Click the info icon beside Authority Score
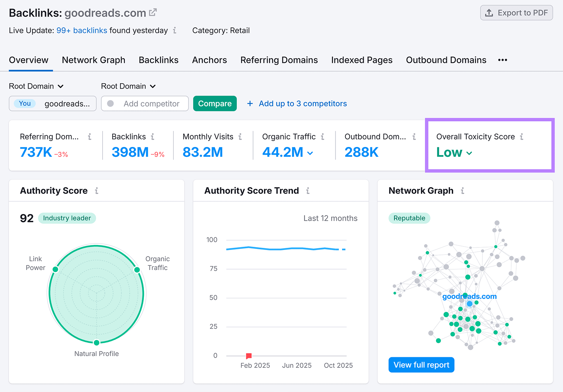 pyautogui.click(x=97, y=191)
